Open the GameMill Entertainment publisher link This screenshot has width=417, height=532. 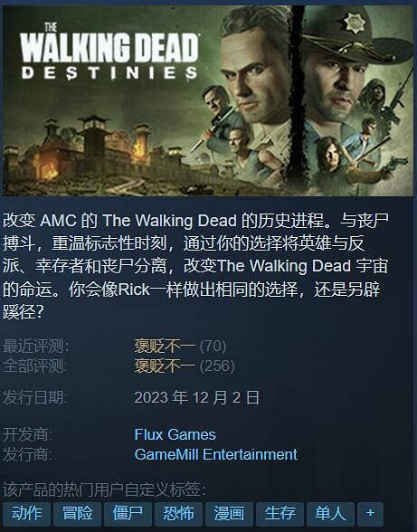pyautogui.click(x=216, y=454)
